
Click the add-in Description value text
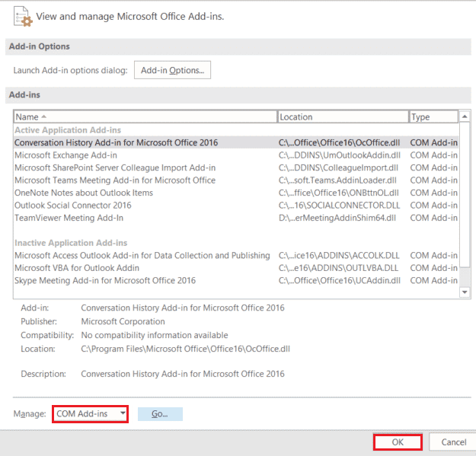(x=183, y=374)
